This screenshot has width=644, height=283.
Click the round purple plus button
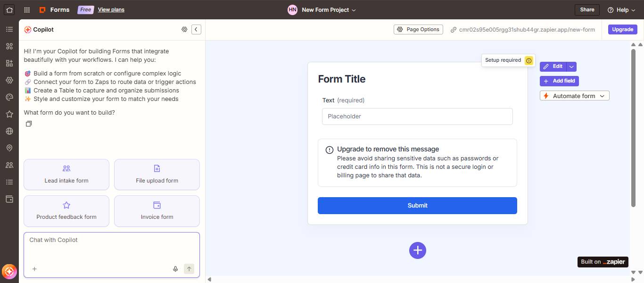418,250
